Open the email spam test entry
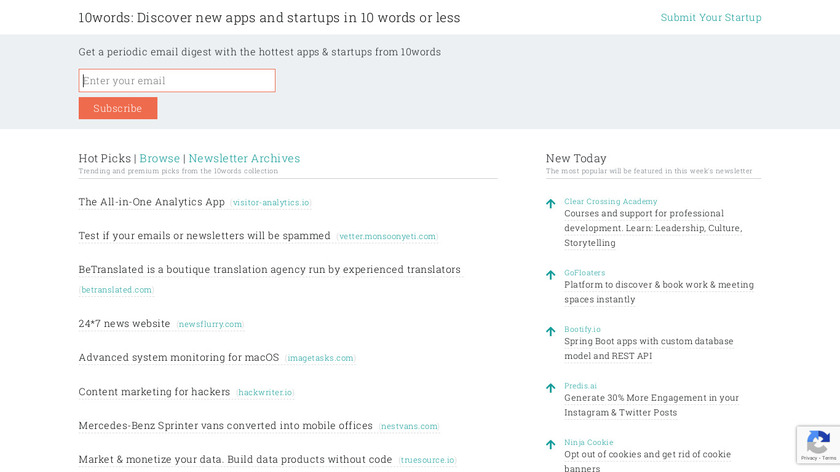The width and height of the screenshot is (840, 472). point(205,236)
